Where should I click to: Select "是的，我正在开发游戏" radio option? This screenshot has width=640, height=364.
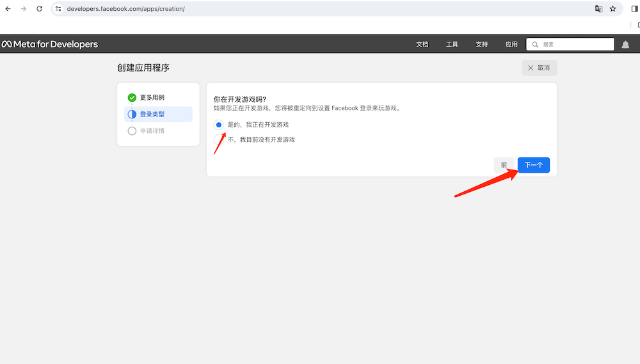pos(219,125)
